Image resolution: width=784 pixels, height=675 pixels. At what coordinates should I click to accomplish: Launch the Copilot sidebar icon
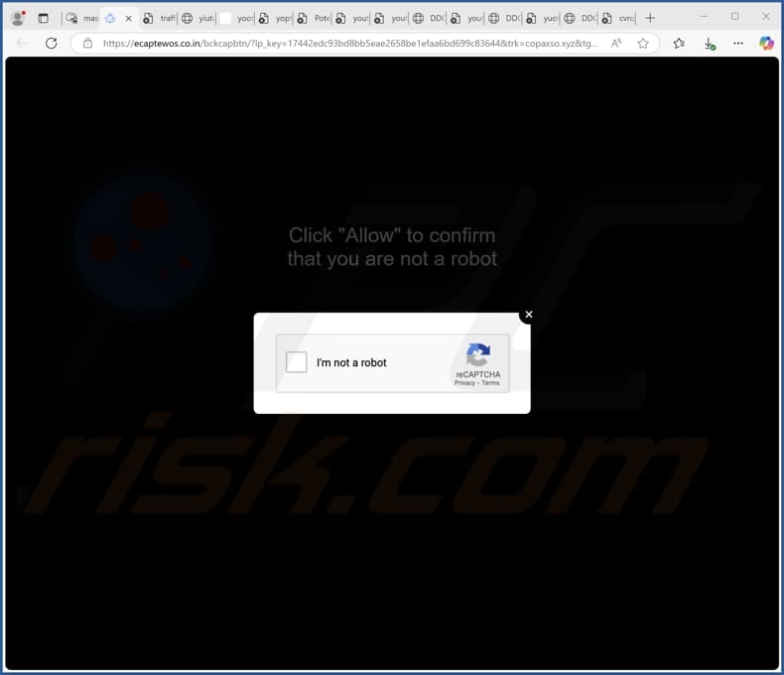point(766,44)
